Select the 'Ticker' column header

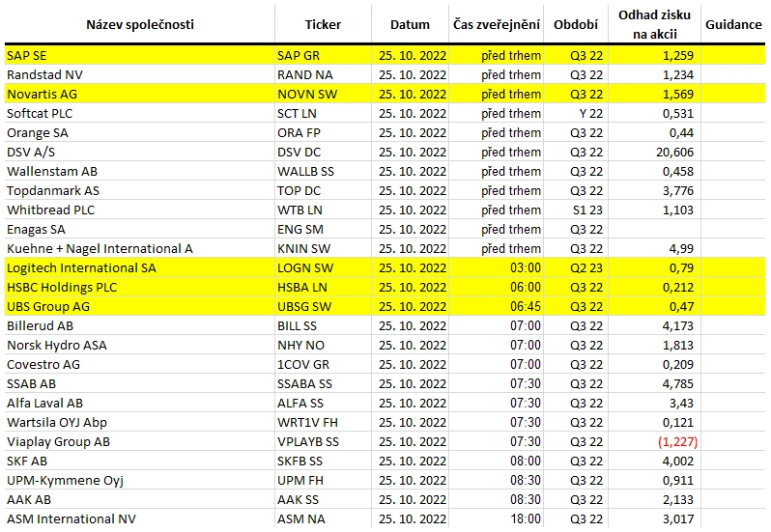[323, 24]
